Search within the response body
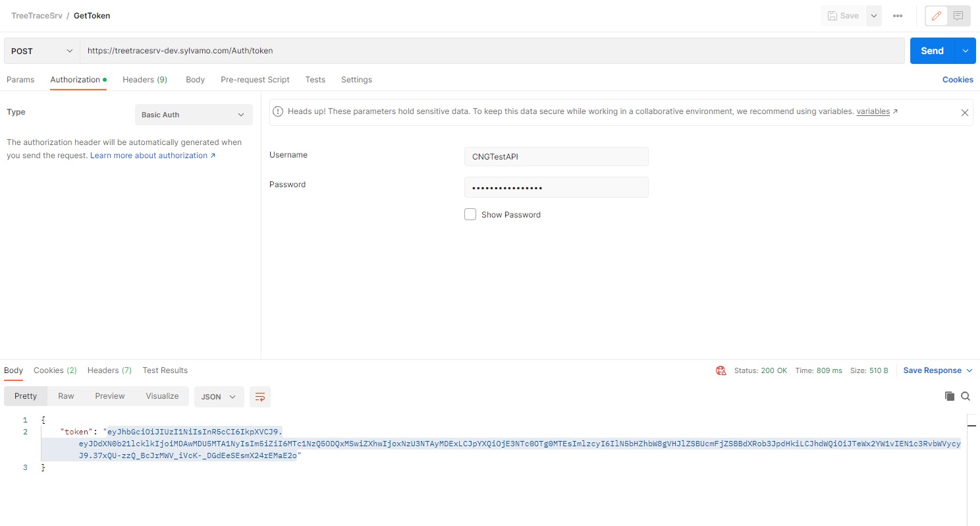The image size is (980, 526). click(966, 396)
